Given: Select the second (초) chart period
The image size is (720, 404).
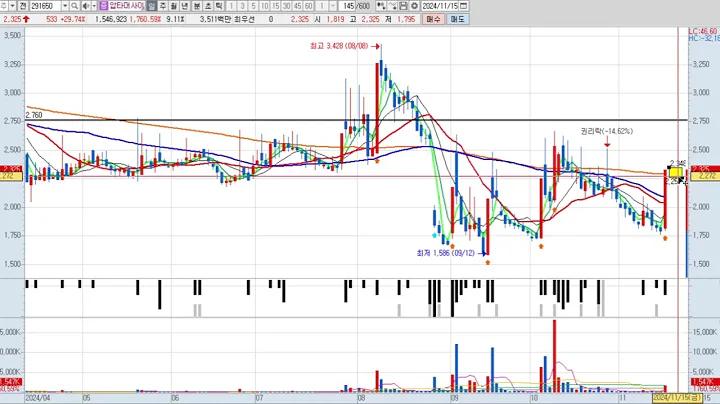Looking at the screenshot, I should [208, 6].
